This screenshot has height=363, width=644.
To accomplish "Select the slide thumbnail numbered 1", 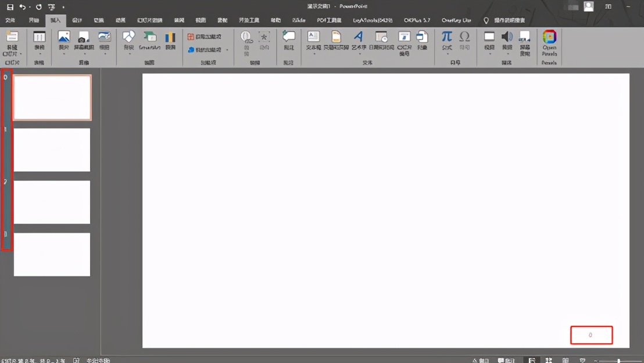I will (52, 150).
